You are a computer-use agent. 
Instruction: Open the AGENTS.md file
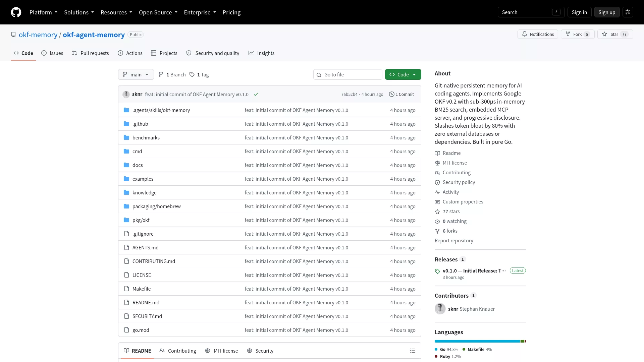click(145, 248)
